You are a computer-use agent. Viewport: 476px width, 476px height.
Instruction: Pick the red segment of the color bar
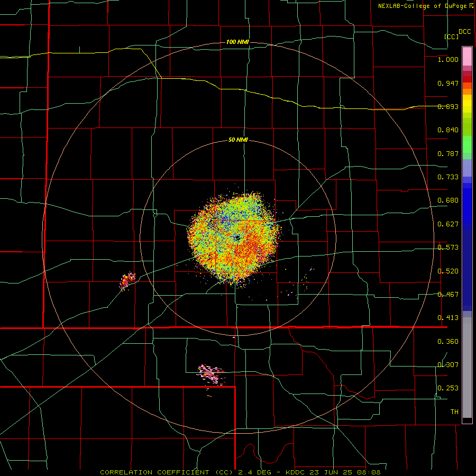tap(467, 79)
